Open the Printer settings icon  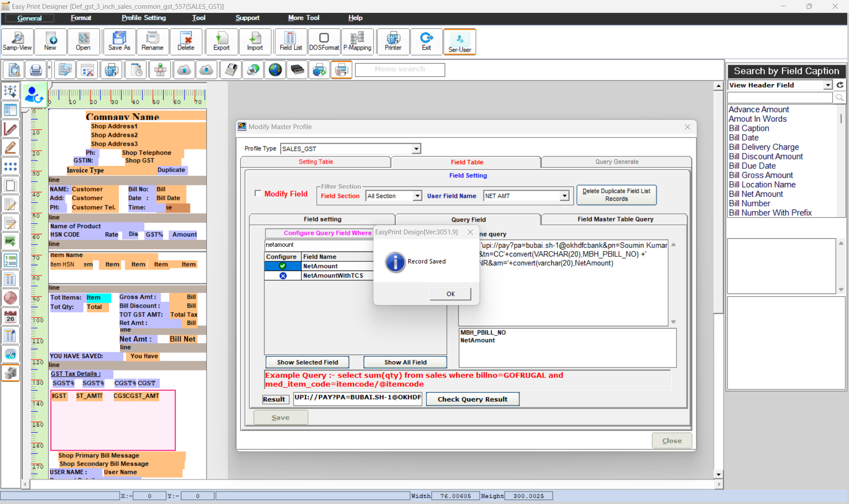pyautogui.click(x=393, y=42)
